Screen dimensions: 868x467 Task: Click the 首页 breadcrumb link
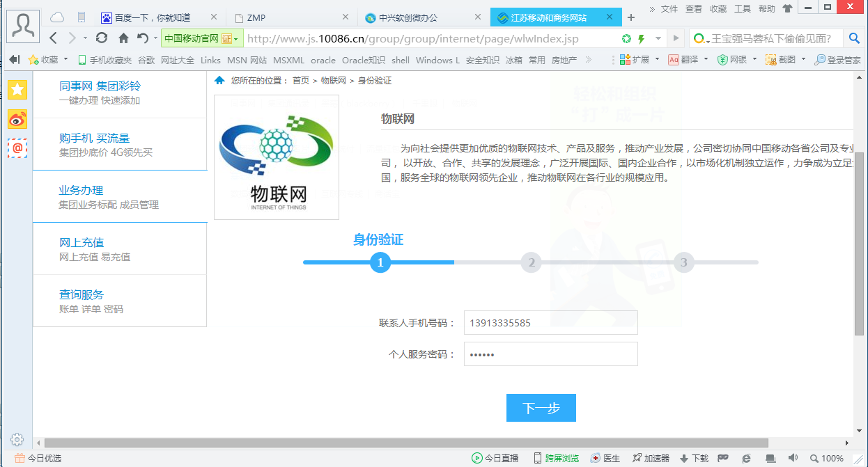pos(301,81)
